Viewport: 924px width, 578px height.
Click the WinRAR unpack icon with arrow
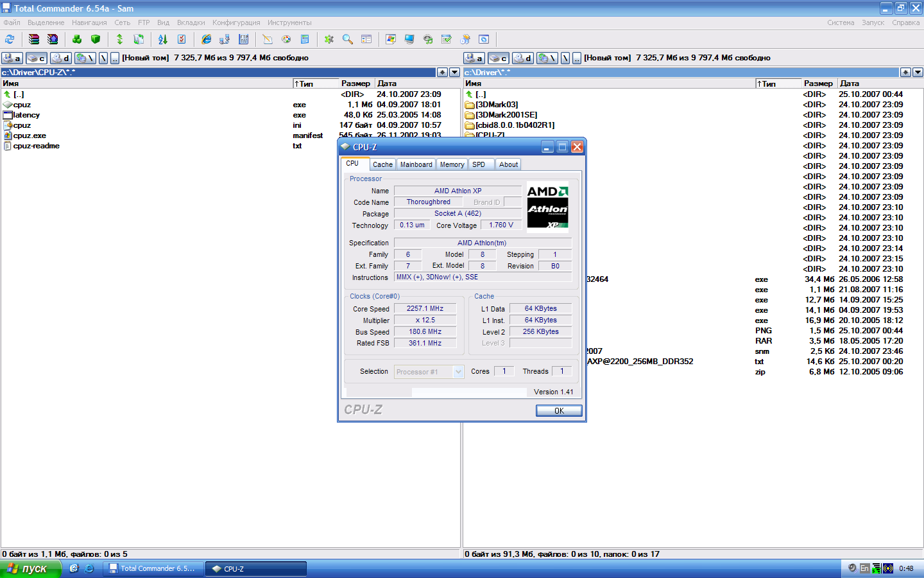tap(53, 39)
